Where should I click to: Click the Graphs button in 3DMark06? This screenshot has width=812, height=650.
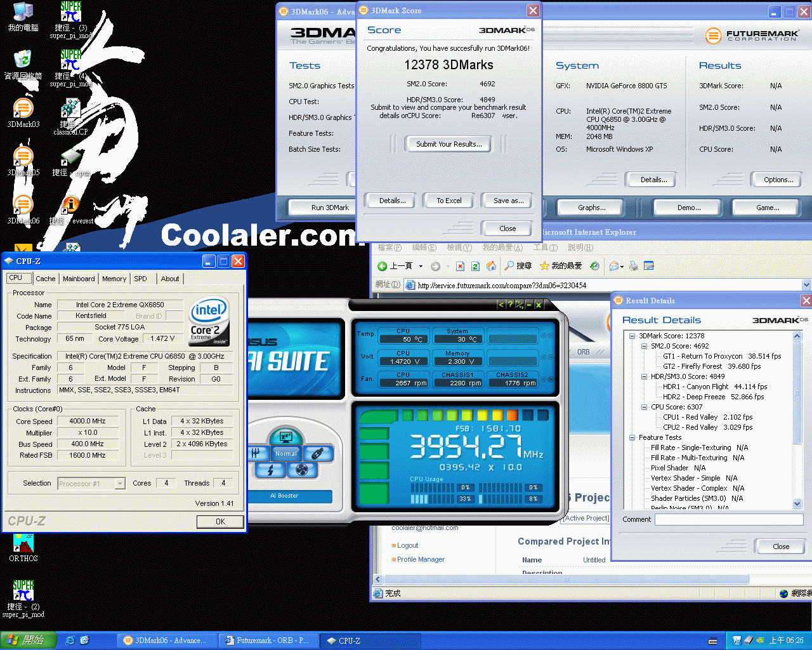click(591, 208)
